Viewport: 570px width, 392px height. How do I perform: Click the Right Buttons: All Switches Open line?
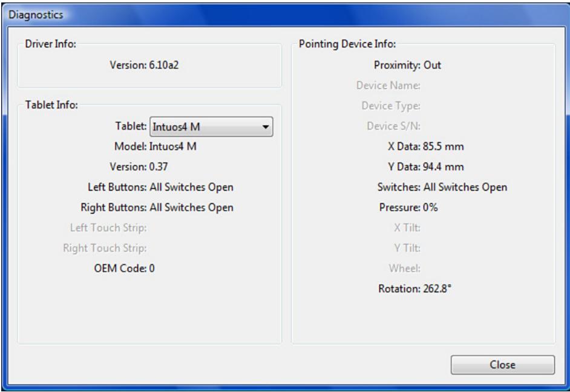point(157,207)
